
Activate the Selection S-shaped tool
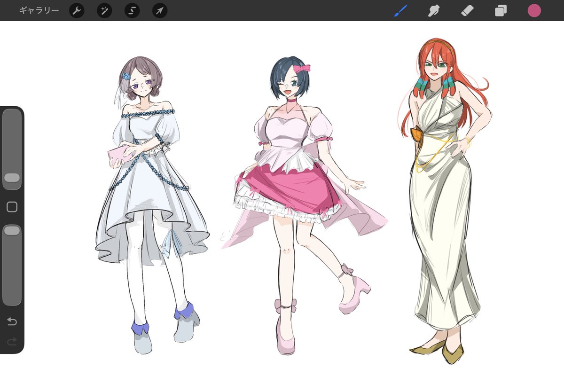[132, 10]
